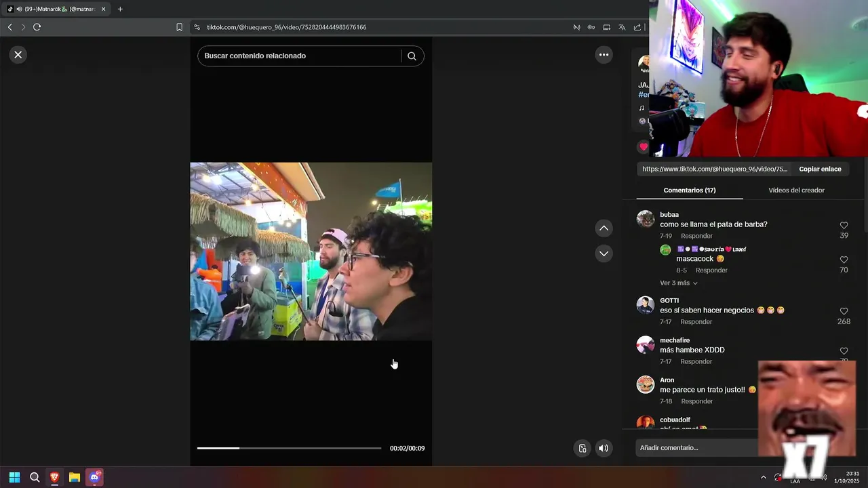The width and height of the screenshot is (868, 488).
Task: Seek along the video progress bar
Action: [x=289, y=448]
